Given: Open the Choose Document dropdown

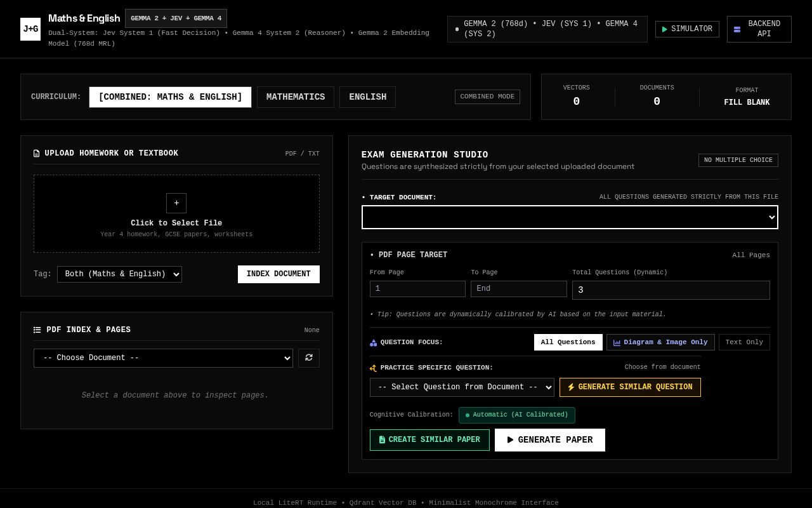Looking at the screenshot, I should coord(163,358).
